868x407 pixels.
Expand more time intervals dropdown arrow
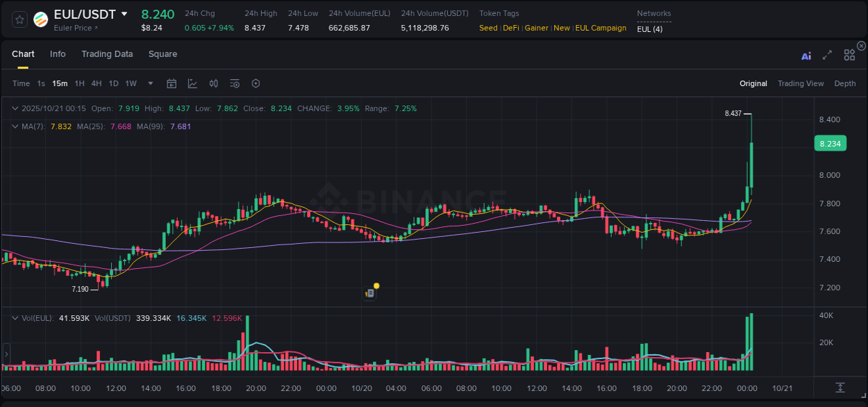pos(151,83)
